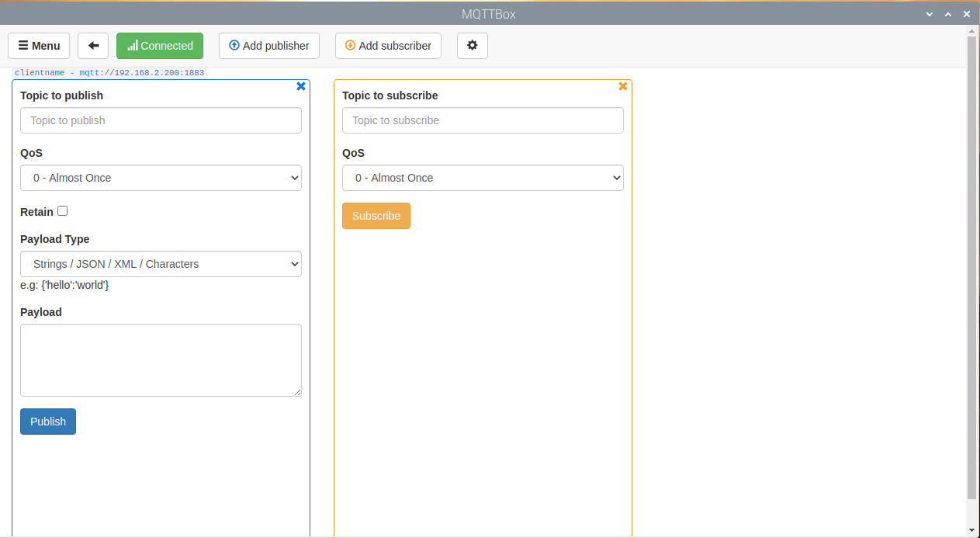Click the clientname mqtt connection label
The width and height of the screenshot is (980, 538).
pos(109,73)
